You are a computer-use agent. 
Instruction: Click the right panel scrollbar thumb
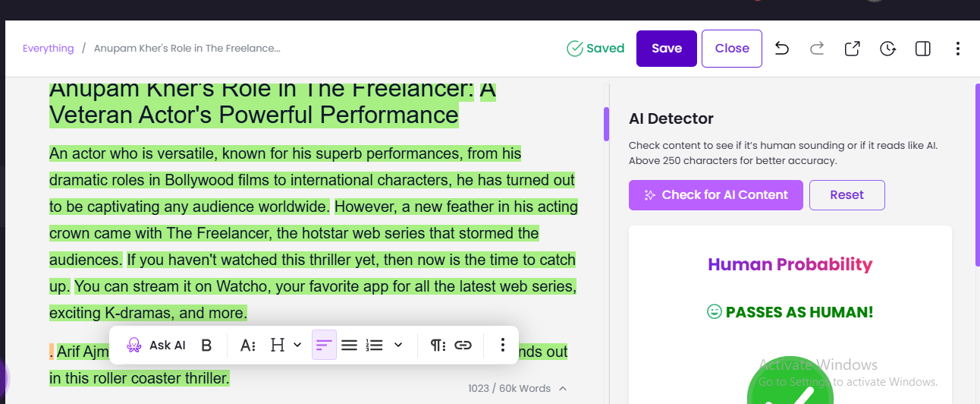coord(977,175)
